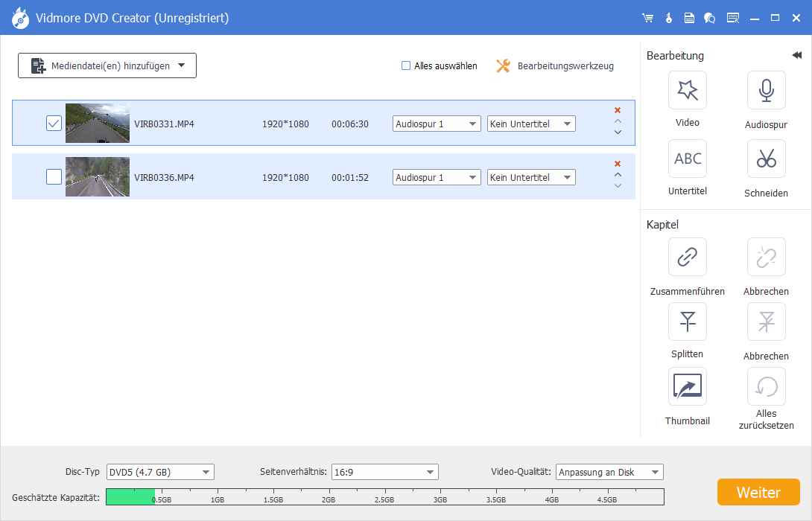This screenshot has width=812, height=521.
Task: Select the Schneiden scissors tool
Action: click(x=766, y=159)
